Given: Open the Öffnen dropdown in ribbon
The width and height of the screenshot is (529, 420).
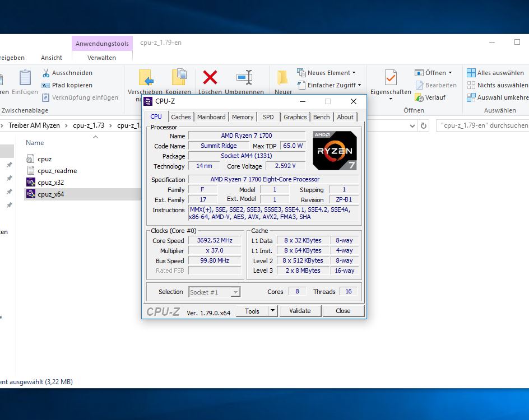Looking at the screenshot, I should coord(433,73).
